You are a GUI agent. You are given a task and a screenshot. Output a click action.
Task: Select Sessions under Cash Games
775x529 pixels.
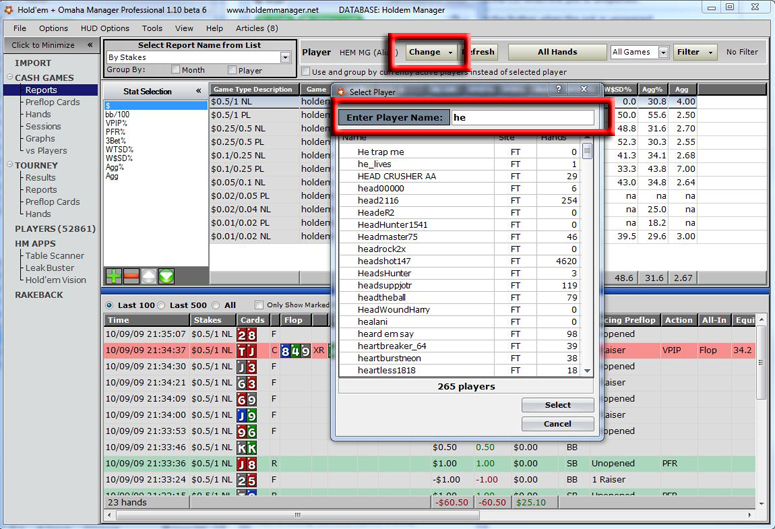point(43,127)
